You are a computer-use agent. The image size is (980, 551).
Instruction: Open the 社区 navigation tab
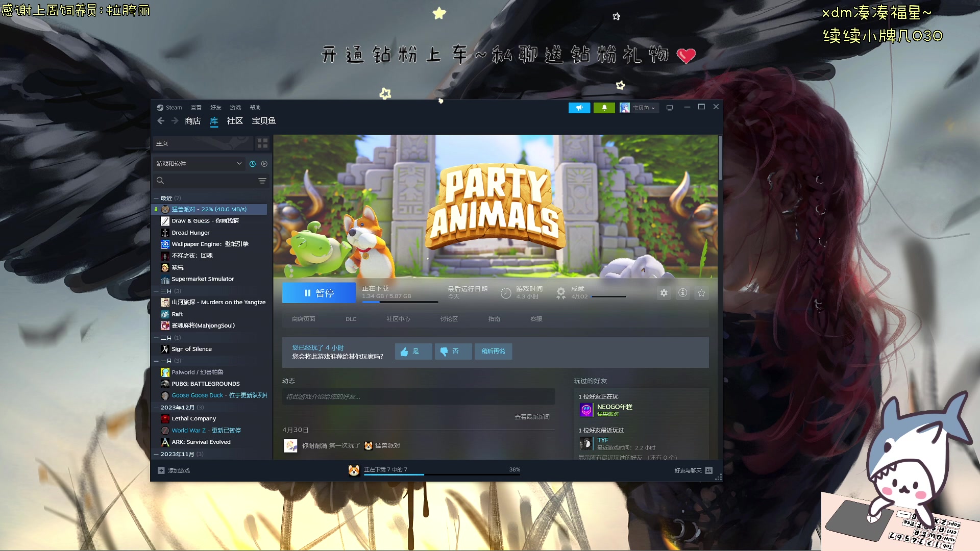pyautogui.click(x=235, y=121)
